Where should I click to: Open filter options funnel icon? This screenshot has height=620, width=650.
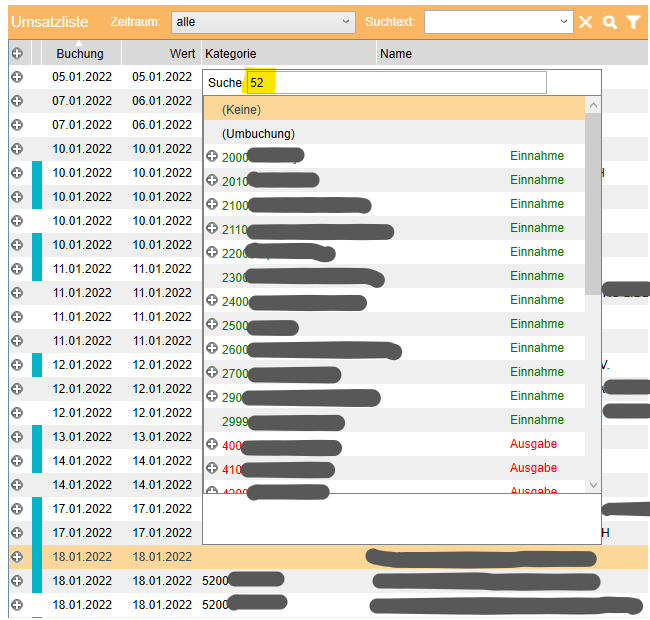pos(633,22)
